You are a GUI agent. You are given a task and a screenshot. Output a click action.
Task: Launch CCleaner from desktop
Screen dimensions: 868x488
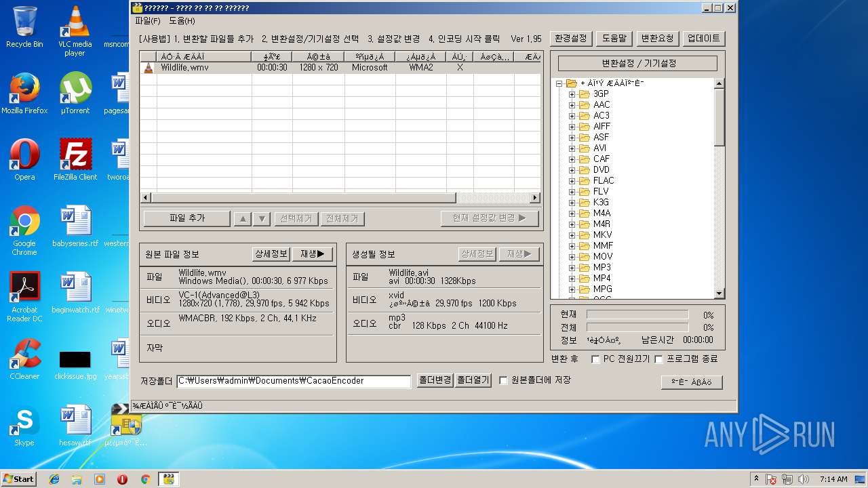(24, 359)
